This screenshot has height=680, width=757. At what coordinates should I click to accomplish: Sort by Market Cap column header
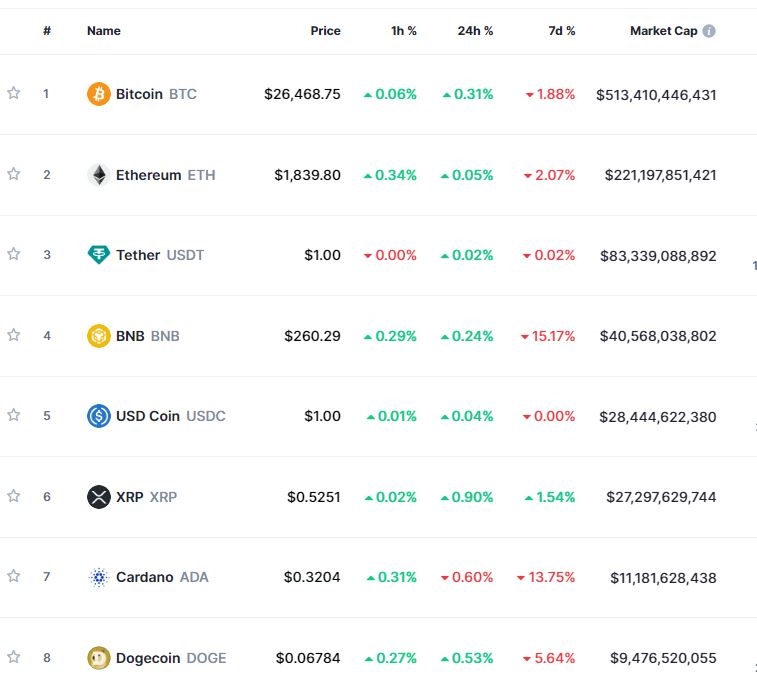(x=663, y=31)
